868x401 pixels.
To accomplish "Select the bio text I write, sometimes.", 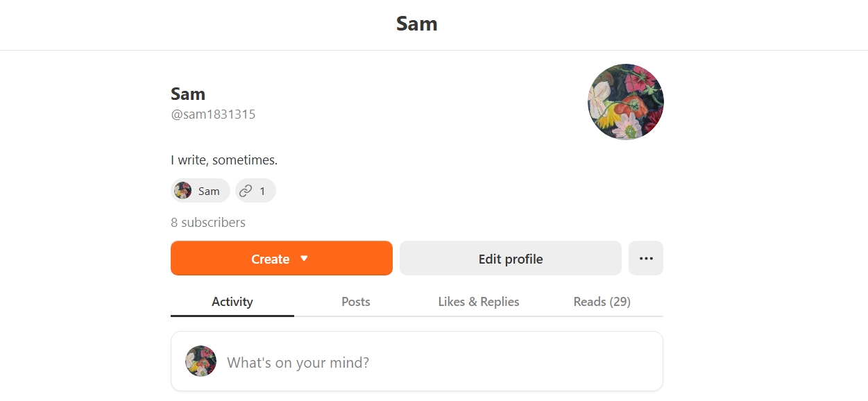I will tap(224, 160).
